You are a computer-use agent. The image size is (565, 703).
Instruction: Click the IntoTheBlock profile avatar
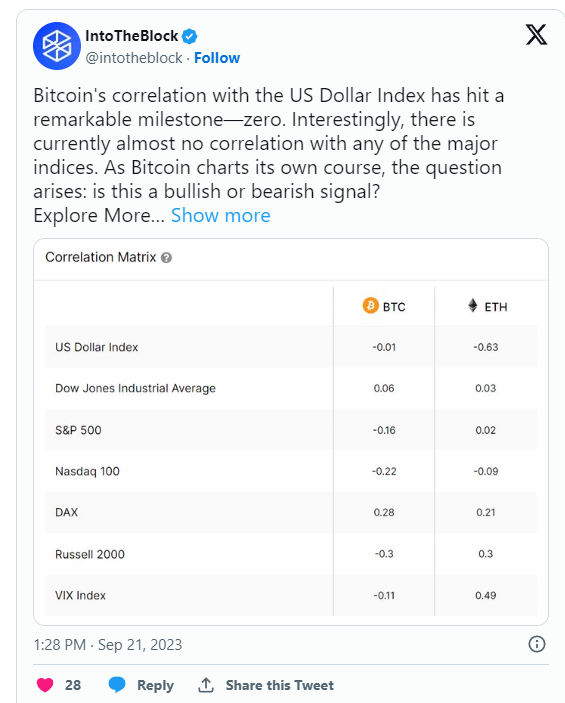pos(57,46)
